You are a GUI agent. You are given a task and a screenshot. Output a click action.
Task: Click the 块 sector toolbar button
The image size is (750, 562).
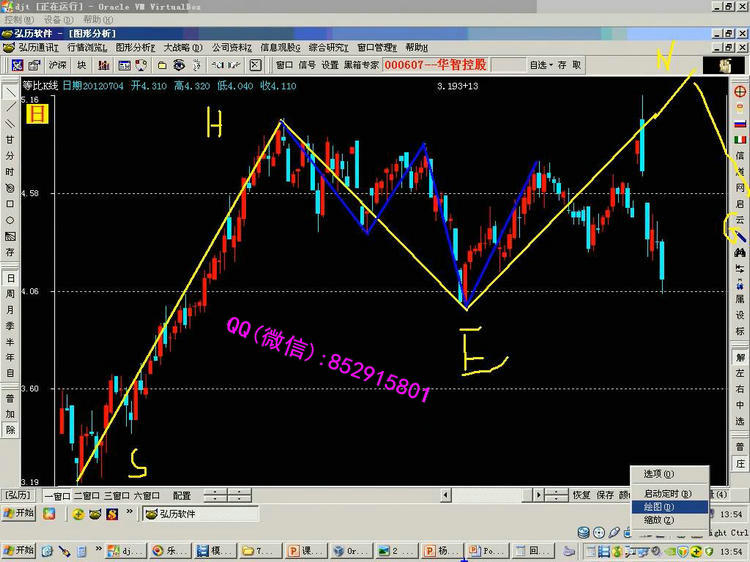coord(81,65)
